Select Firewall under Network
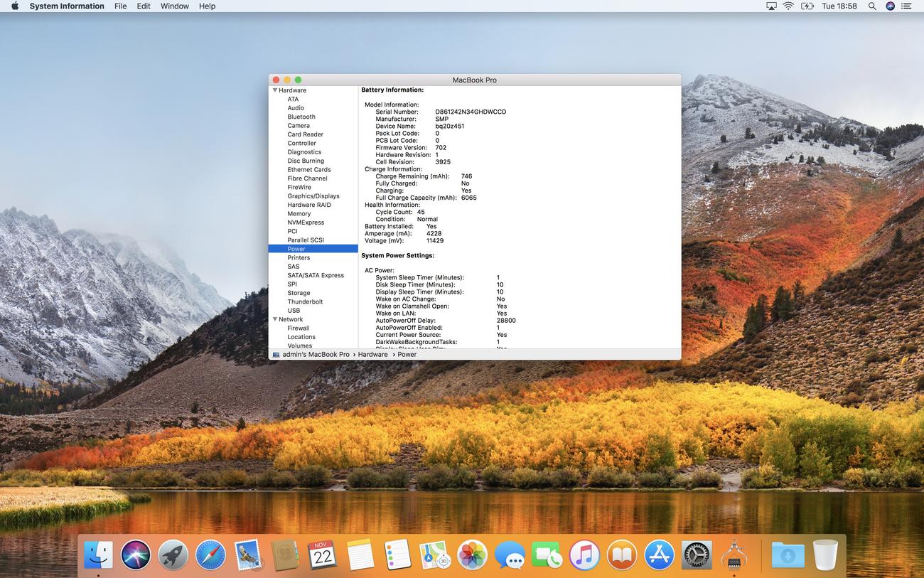Viewport: 924px width, 578px height. tap(299, 328)
